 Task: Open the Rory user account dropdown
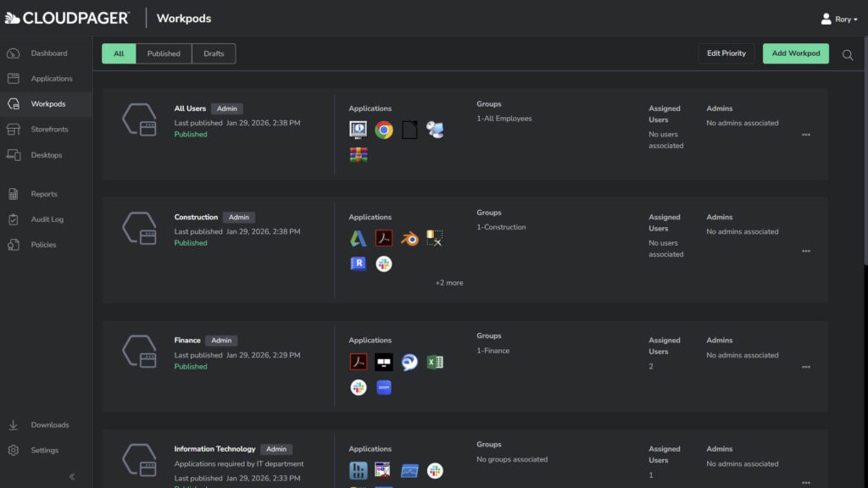click(x=839, y=19)
